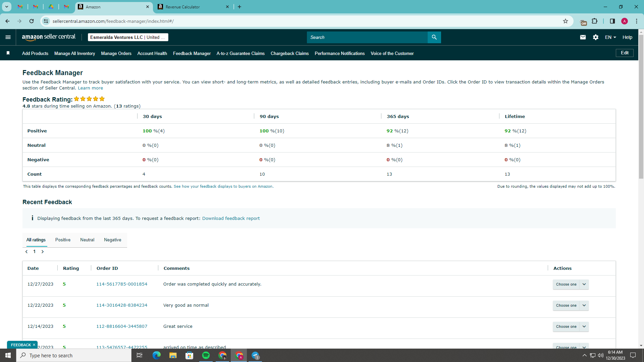The height and width of the screenshot is (362, 644).
Task: Go to next feedback page arrow
Action: pyautogui.click(x=43, y=252)
